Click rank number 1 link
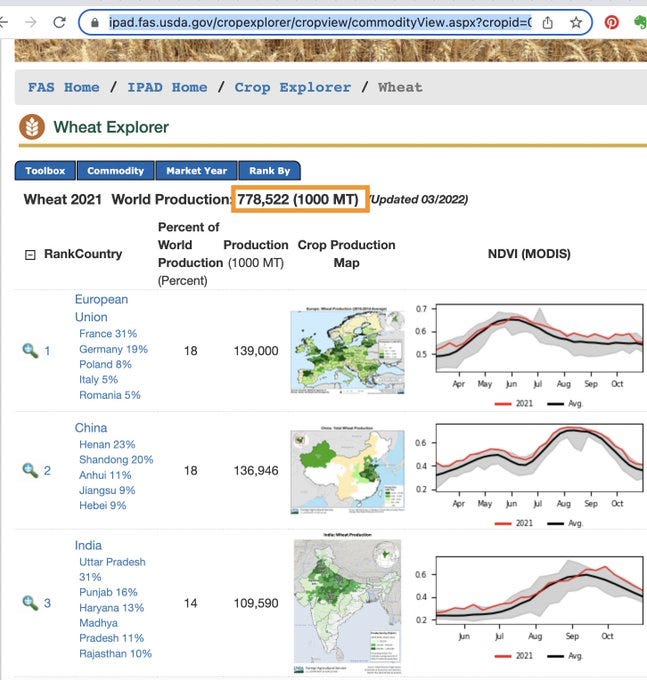The width and height of the screenshot is (647, 680). (47, 351)
